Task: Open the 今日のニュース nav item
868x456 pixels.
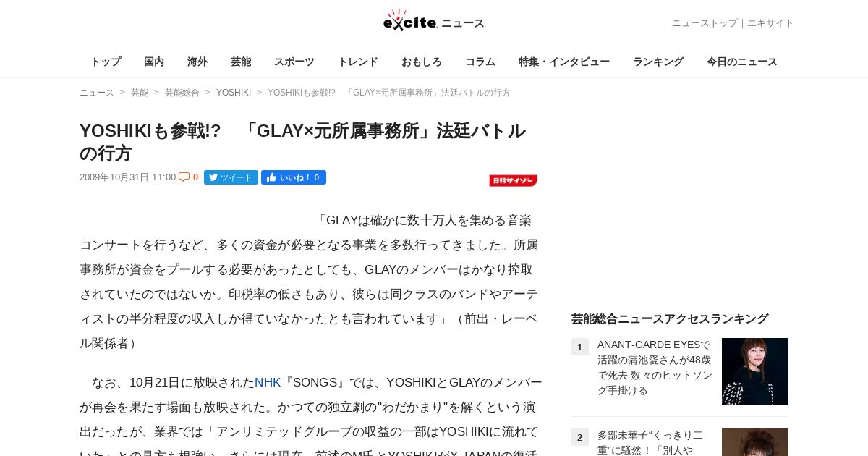Action: (x=742, y=62)
